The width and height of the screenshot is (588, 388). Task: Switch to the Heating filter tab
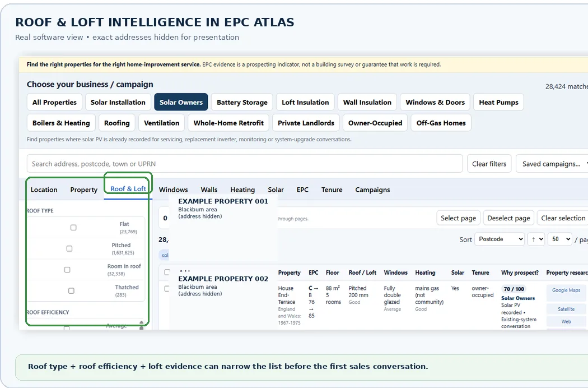tap(242, 190)
